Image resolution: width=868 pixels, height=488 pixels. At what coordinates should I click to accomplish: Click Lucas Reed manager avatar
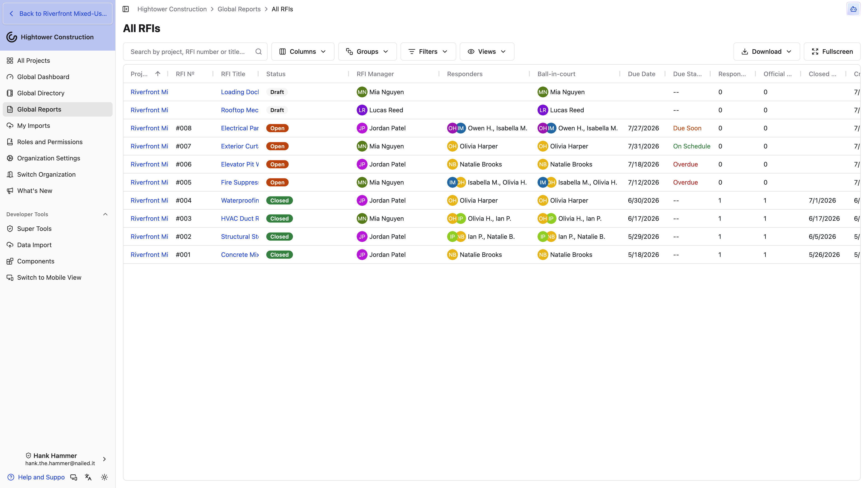click(x=362, y=110)
